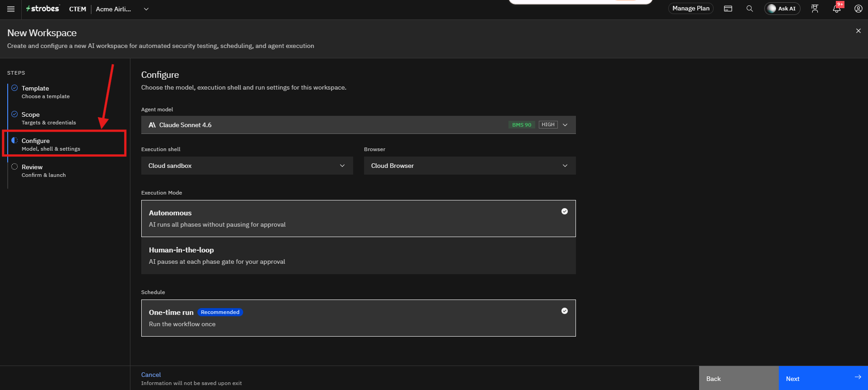Open search with the magnifier icon
The image size is (868, 390).
click(x=750, y=9)
